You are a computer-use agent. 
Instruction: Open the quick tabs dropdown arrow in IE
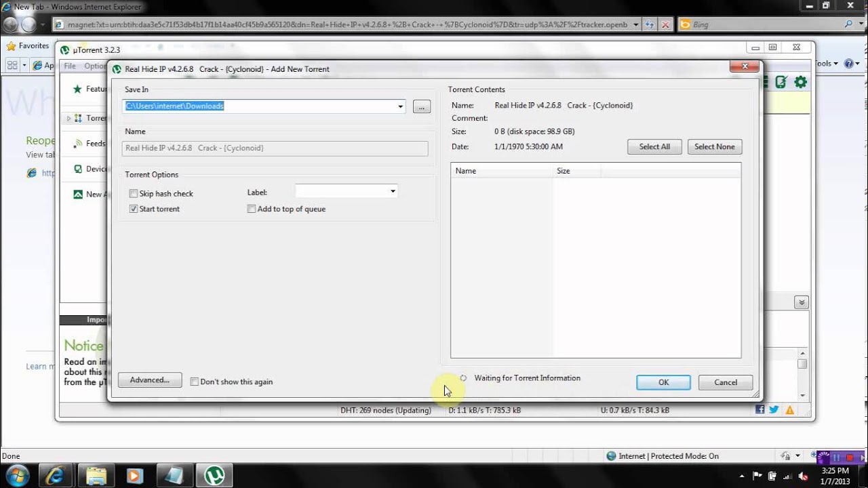click(x=24, y=65)
